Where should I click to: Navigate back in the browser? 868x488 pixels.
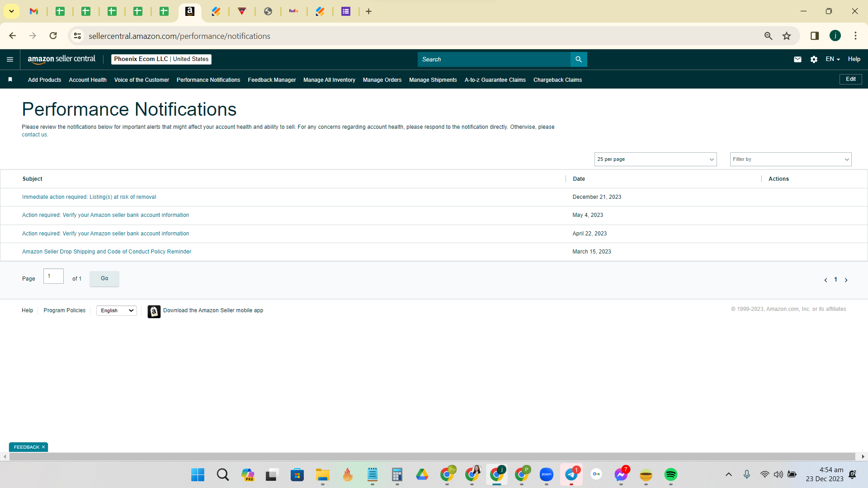click(x=13, y=36)
